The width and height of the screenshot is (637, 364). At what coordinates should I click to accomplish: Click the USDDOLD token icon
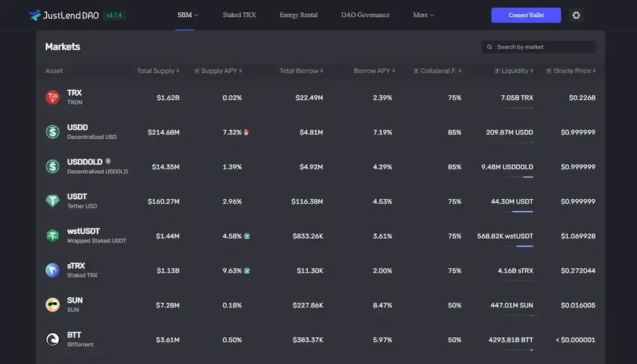tap(52, 166)
